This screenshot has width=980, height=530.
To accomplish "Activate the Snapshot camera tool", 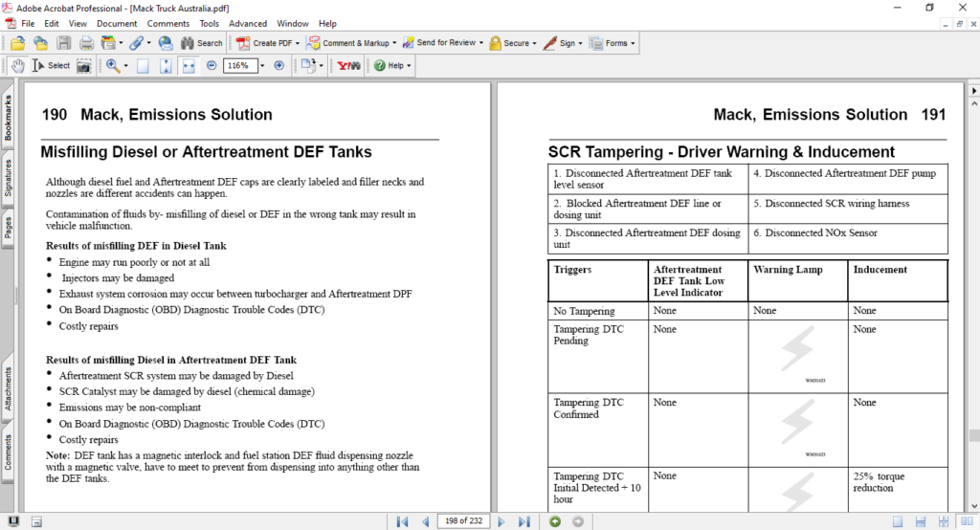I will point(84,66).
